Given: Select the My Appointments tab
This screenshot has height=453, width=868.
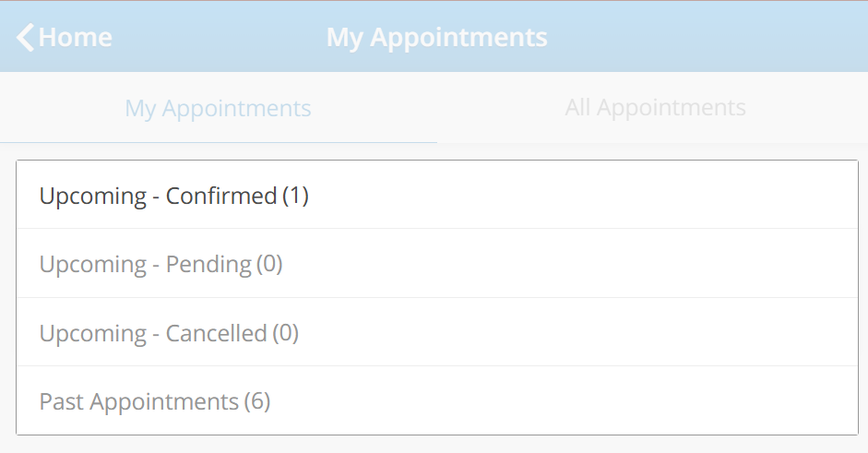Looking at the screenshot, I should (x=218, y=109).
